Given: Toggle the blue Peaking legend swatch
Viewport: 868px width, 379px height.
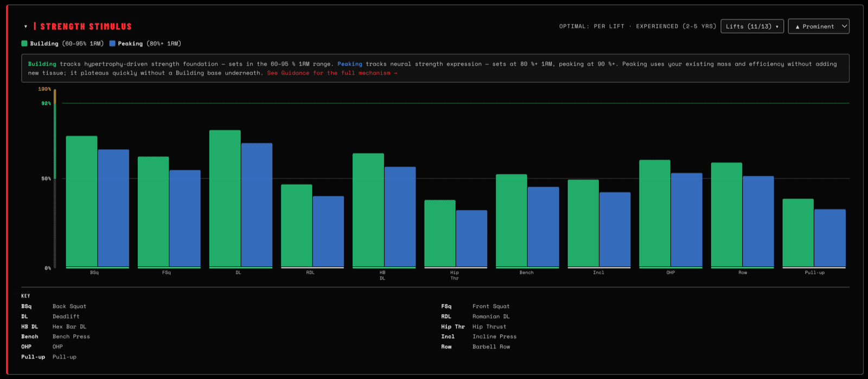Looking at the screenshot, I should (x=112, y=43).
